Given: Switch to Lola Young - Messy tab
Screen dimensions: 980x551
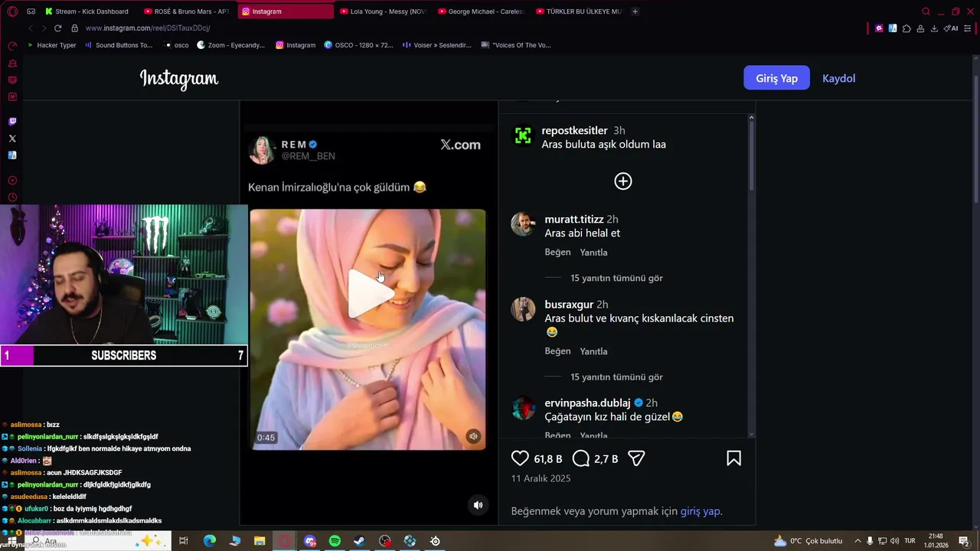Looking at the screenshot, I should coord(383,11).
